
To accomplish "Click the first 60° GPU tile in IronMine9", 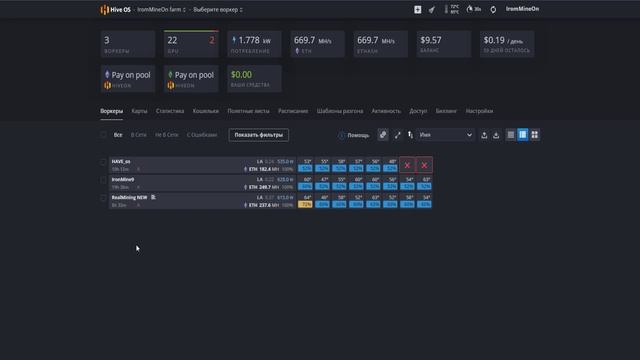I will point(305,183).
